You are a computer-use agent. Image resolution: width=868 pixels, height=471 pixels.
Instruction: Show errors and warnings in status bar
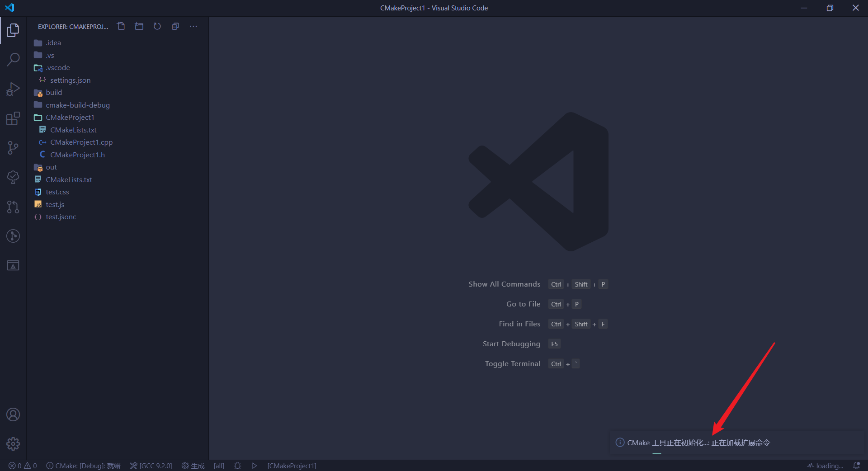[23, 466]
